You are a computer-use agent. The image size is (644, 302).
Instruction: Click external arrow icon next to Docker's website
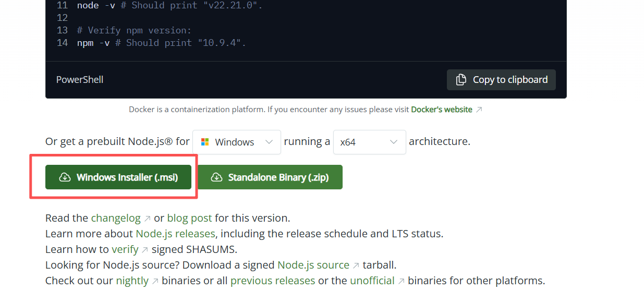[x=479, y=110]
